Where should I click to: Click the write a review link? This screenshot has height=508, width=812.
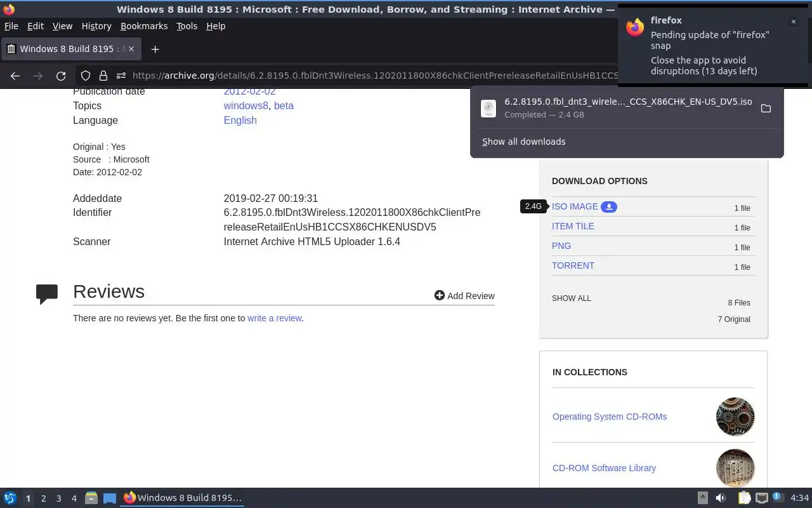click(274, 318)
